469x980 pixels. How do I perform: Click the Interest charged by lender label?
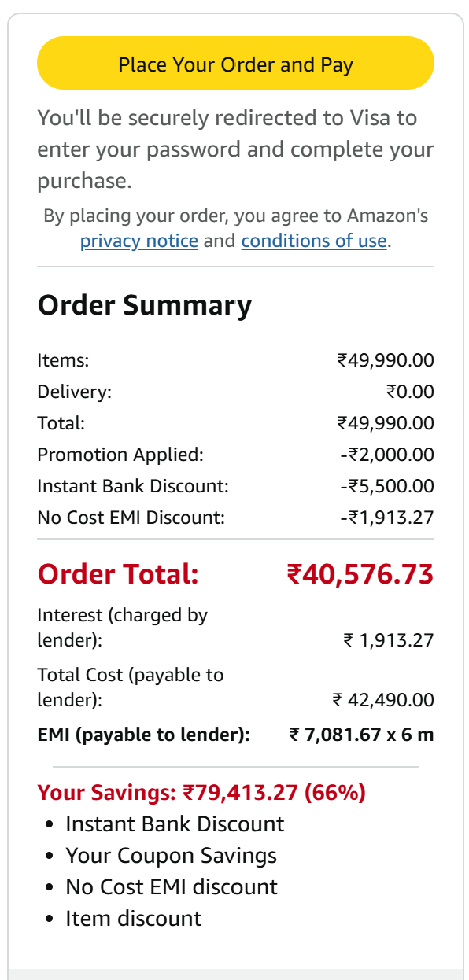click(122, 628)
